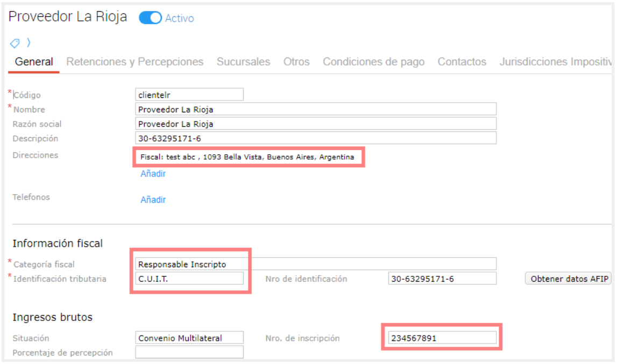Open the Sucursales tab
The width and height of the screenshot is (618, 364).
click(x=243, y=62)
